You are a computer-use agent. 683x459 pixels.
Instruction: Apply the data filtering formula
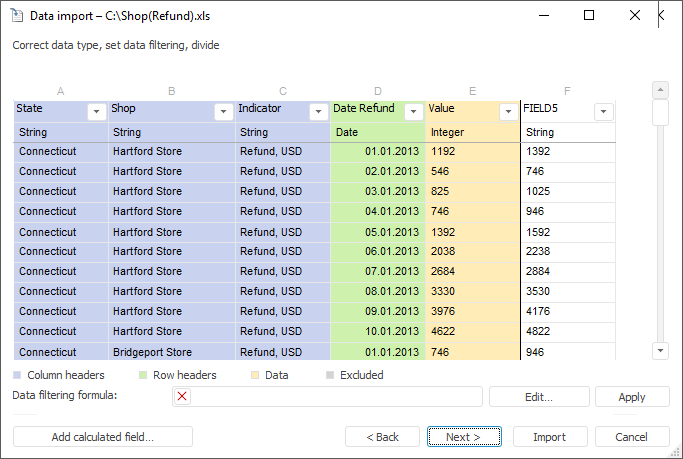632,397
